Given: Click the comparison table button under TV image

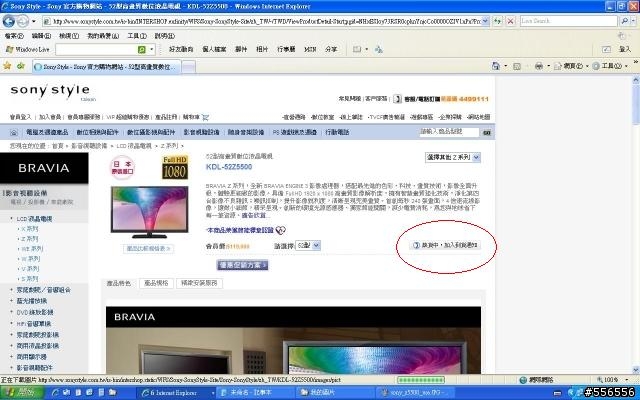Looking at the screenshot, I should coord(149,248).
